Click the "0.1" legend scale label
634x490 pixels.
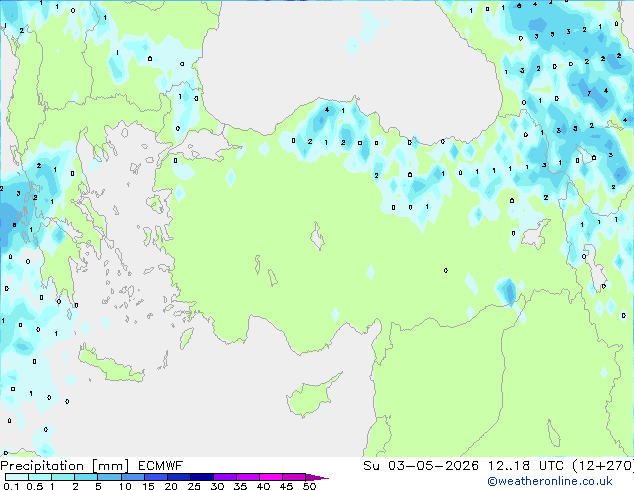(11, 486)
